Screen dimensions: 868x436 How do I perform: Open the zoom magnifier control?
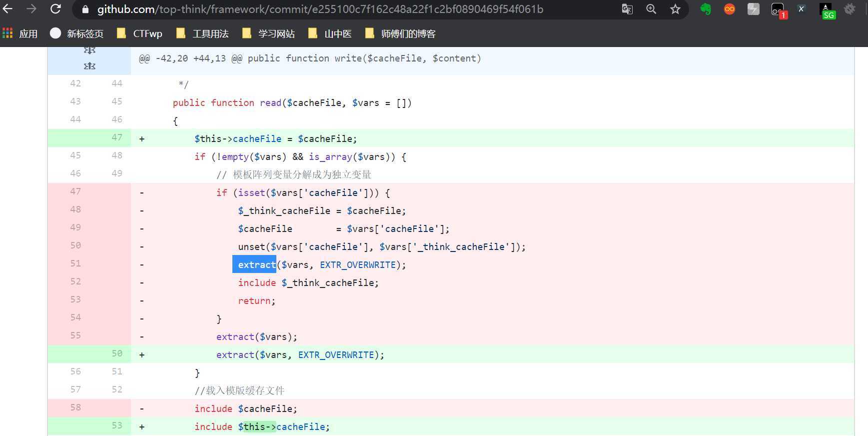click(x=651, y=9)
